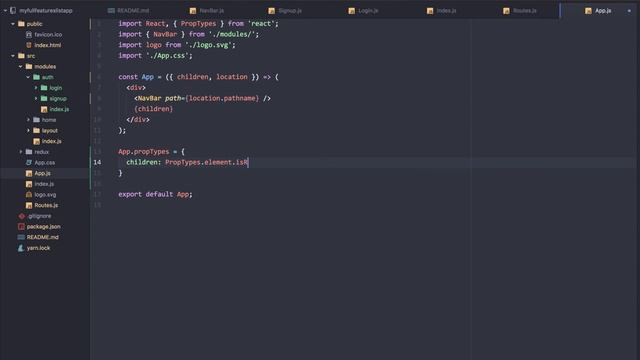Click the Routes.js file icon in tree
This screenshot has width=640, height=360.
(x=29, y=205)
